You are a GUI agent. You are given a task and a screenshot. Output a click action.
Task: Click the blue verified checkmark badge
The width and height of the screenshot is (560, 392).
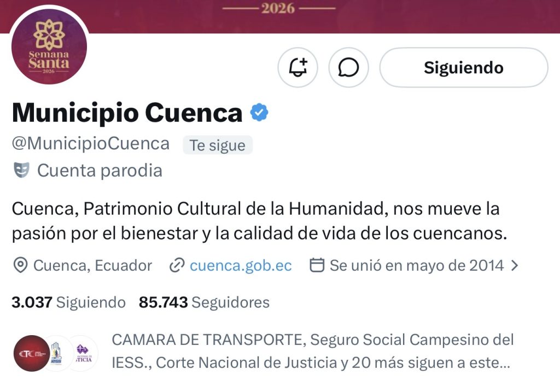pyautogui.click(x=259, y=113)
